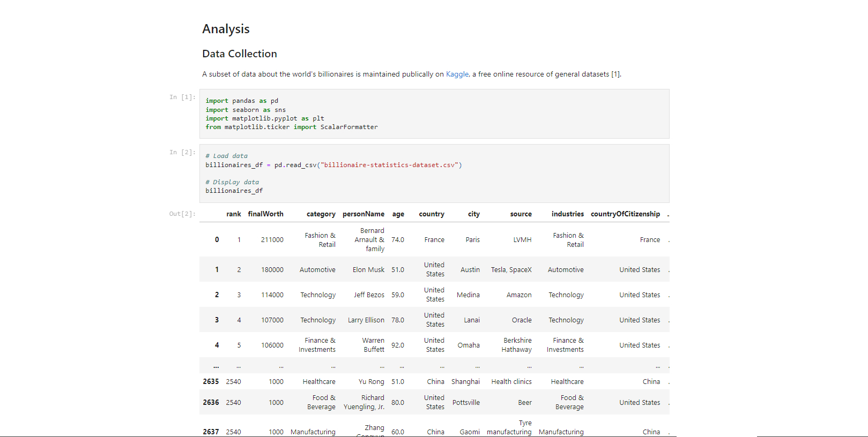Screen dimensions: 868x437
Task: Click the 'Medina' city cell
Action: (469, 295)
